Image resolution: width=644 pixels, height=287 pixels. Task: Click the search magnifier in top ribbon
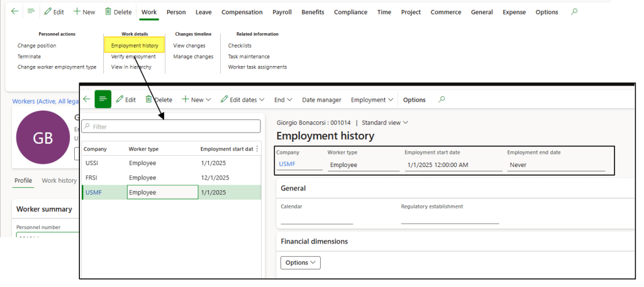pos(574,12)
